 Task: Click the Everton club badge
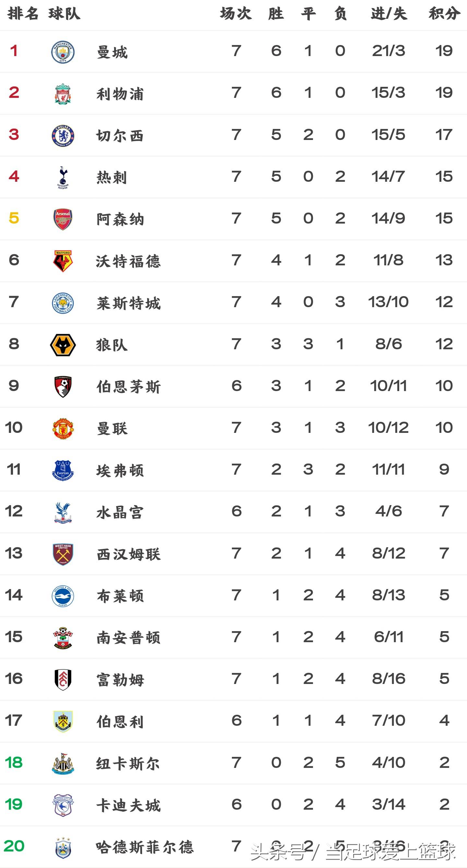click(x=63, y=470)
